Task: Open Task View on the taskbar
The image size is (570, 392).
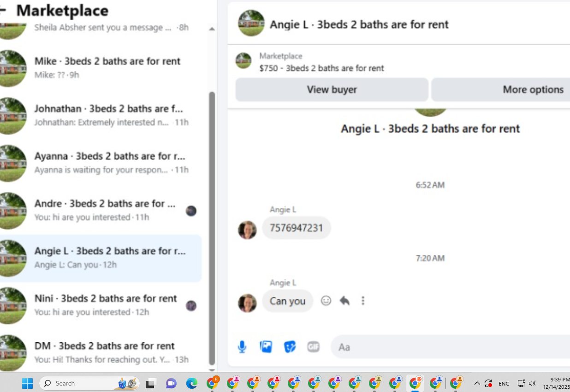Action: [150, 383]
